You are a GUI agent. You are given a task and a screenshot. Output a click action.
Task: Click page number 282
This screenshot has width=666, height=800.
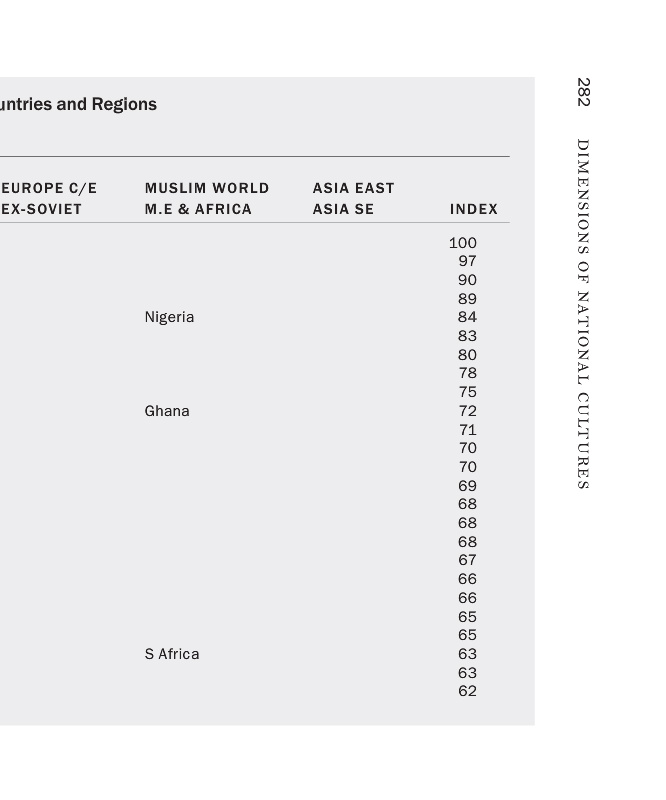point(584,92)
